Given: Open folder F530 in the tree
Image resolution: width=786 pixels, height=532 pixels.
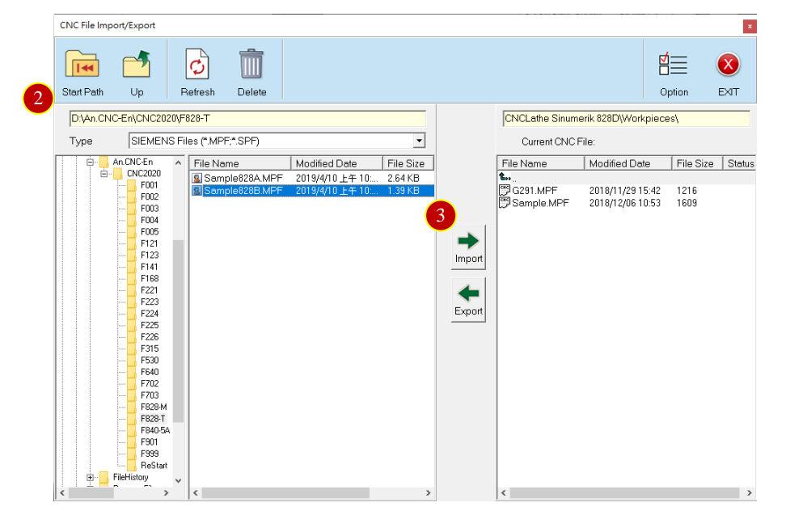Looking at the screenshot, I should click(149, 360).
